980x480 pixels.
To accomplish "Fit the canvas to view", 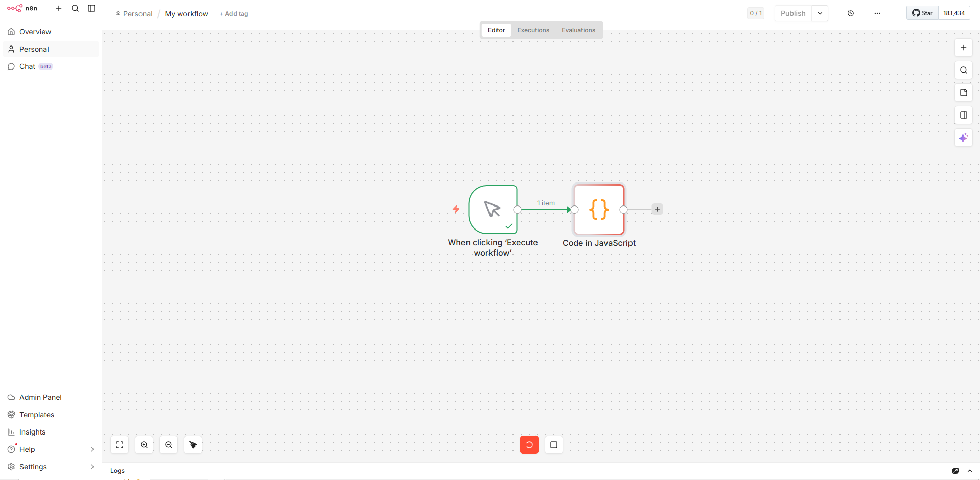I will [x=120, y=445].
